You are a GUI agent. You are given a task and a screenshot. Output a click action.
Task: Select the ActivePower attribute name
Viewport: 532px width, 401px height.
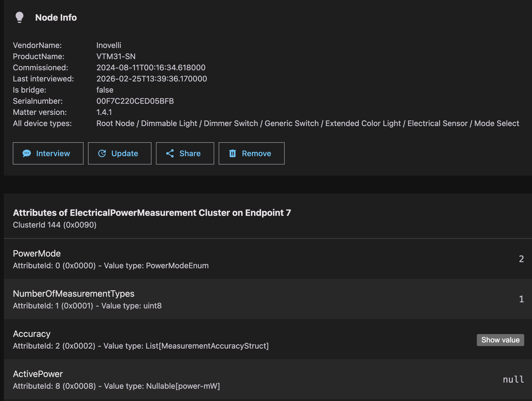coord(38,374)
